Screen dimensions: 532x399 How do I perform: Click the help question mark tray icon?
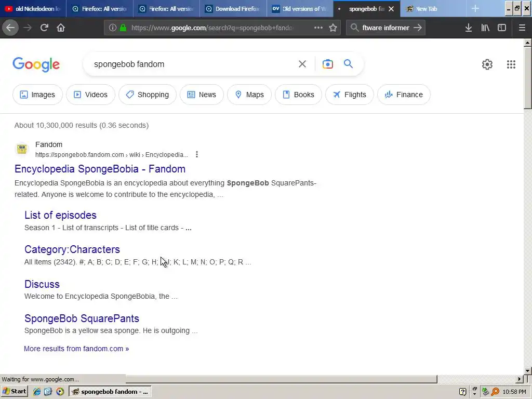(x=462, y=392)
